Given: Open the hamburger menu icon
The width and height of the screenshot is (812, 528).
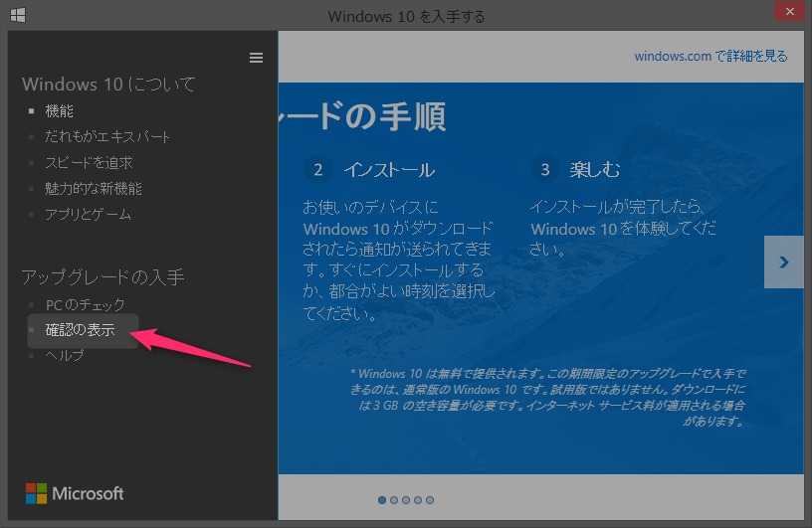Looking at the screenshot, I should coord(256,58).
